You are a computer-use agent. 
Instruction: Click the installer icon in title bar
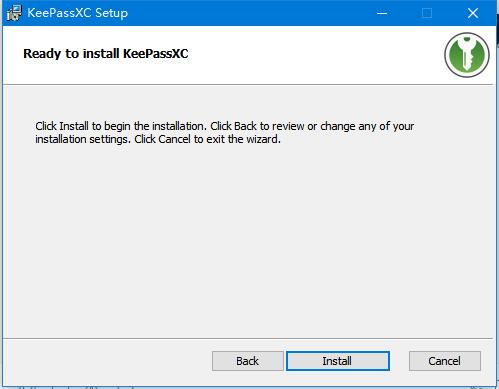(x=14, y=13)
